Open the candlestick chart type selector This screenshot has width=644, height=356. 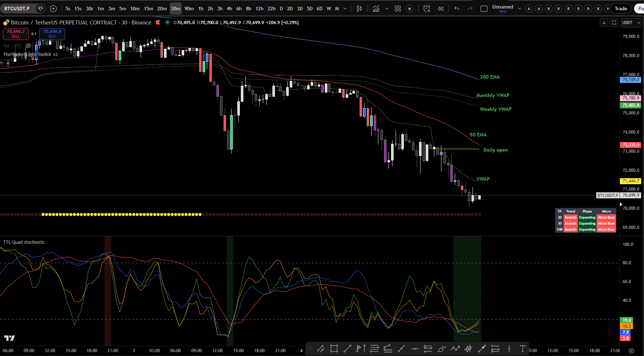[x=359, y=9]
